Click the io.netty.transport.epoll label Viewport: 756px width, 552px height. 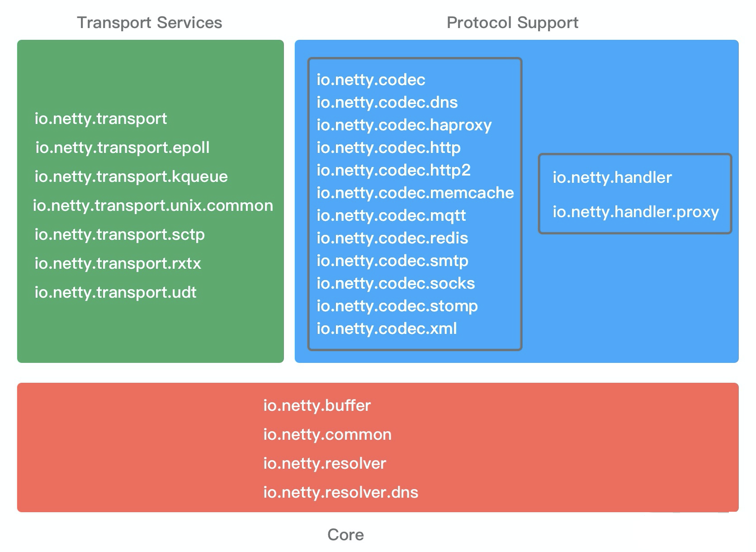pyautogui.click(x=123, y=148)
